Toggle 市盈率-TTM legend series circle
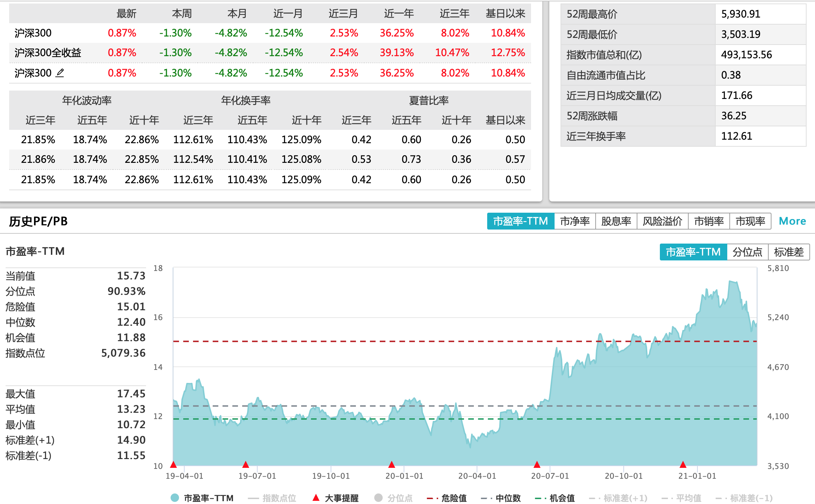815x504 pixels. (x=175, y=498)
